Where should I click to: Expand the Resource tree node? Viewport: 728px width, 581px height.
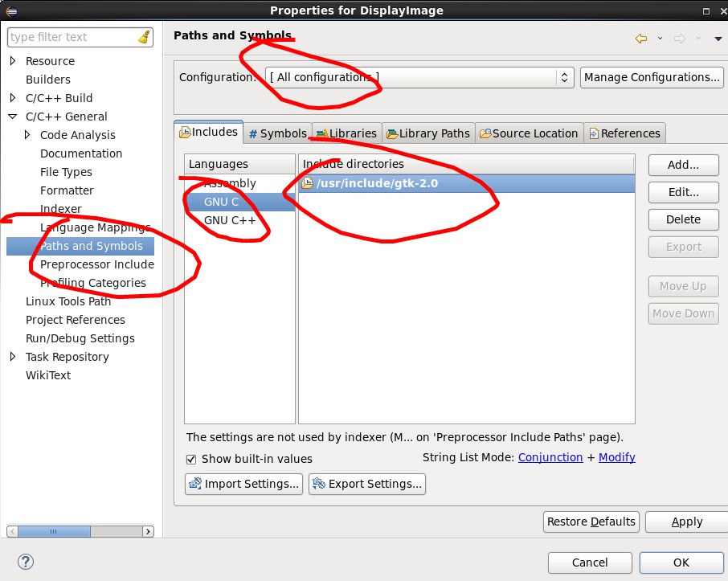click(x=13, y=61)
